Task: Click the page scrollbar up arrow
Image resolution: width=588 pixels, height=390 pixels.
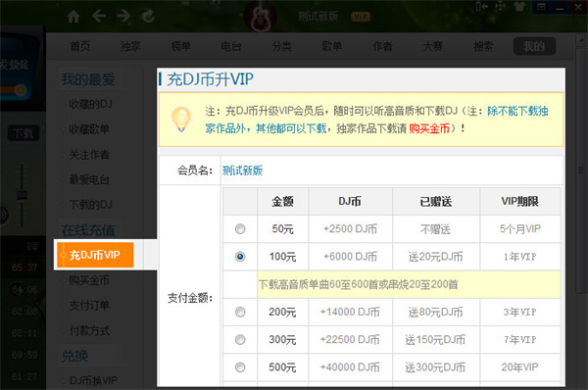Action: click(581, 40)
